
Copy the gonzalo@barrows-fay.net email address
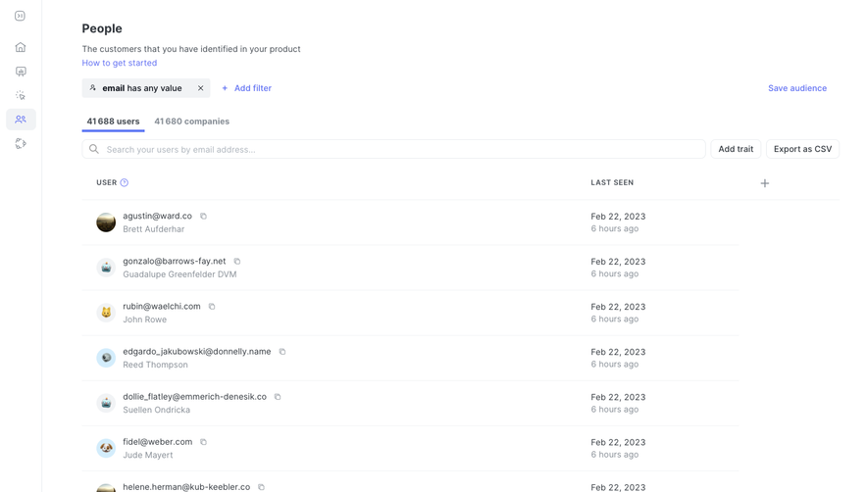[237, 262]
